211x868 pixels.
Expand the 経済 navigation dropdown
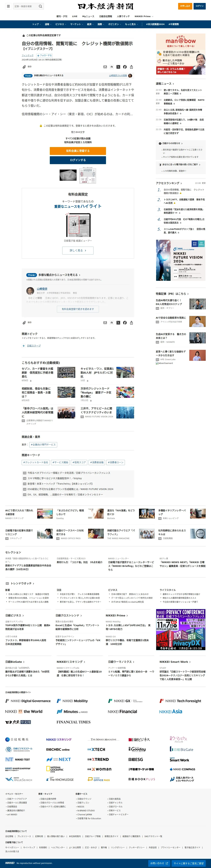(x=90, y=24)
